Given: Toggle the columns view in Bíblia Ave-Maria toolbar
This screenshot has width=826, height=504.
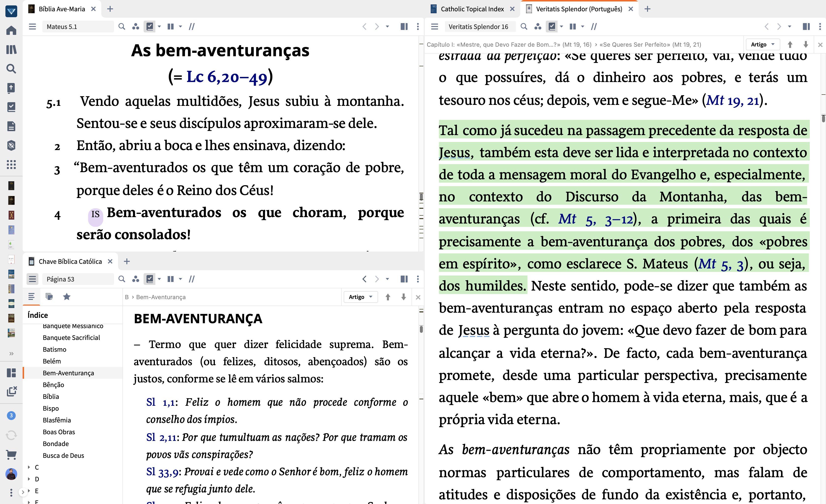Looking at the screenshot, I should pos(171,27).
